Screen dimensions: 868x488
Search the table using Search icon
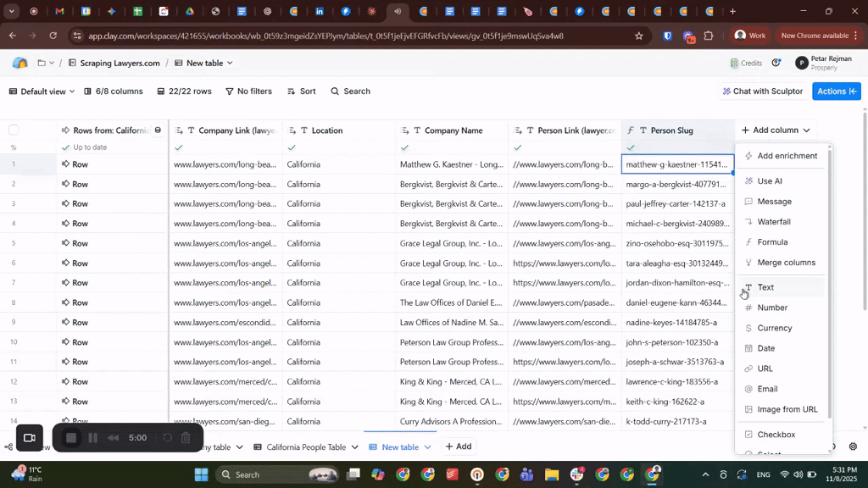point(350,91)
